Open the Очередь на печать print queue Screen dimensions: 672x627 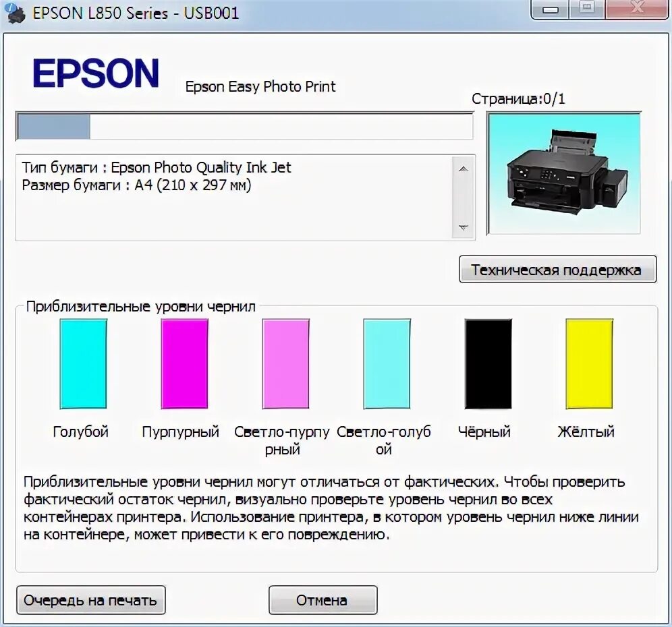pyautogui.click(x=91, y=600)
